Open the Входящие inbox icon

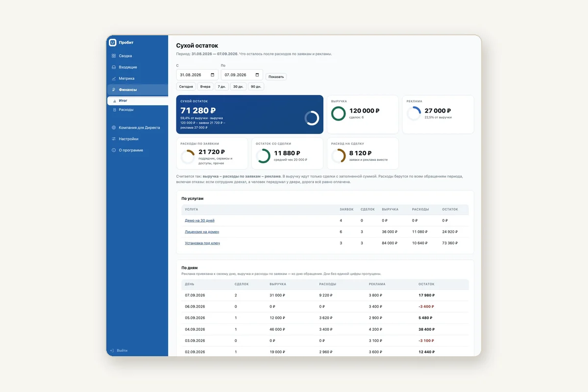click(x=114, y=67)
